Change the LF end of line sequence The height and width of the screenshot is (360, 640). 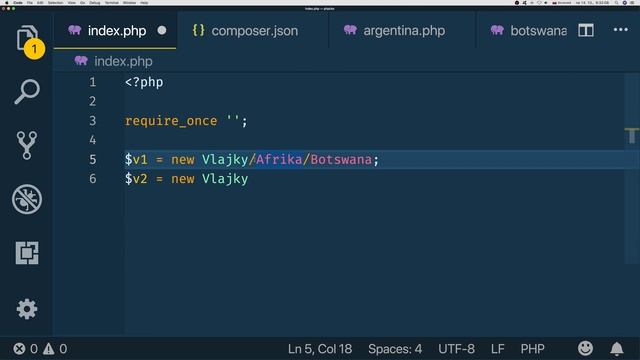498,349
